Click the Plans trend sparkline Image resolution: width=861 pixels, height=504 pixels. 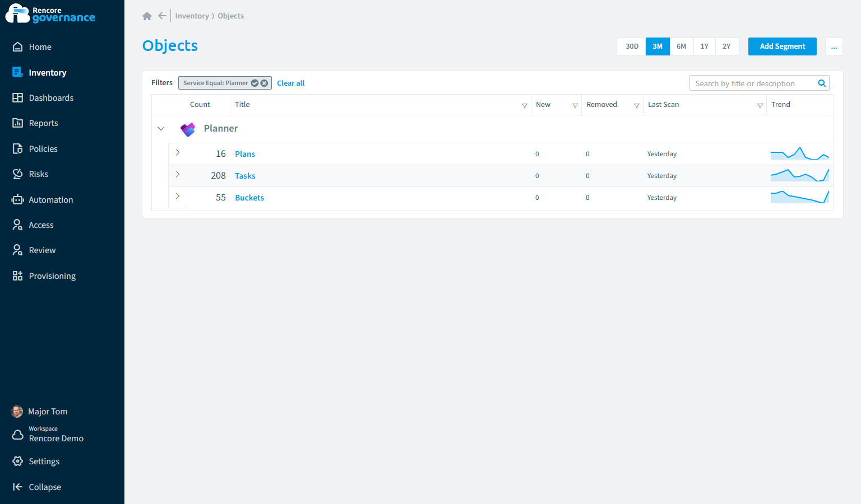pyautogui.click(x=800, y=153)
